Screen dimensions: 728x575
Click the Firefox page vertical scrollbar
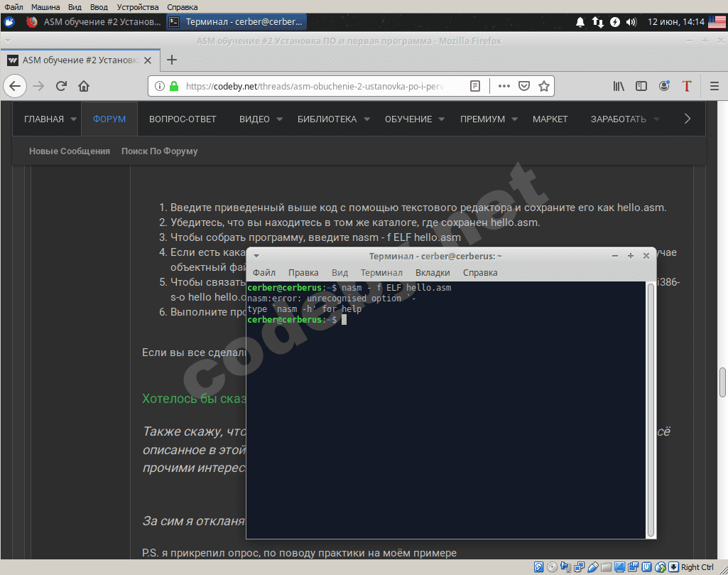(x=722, y=382)
